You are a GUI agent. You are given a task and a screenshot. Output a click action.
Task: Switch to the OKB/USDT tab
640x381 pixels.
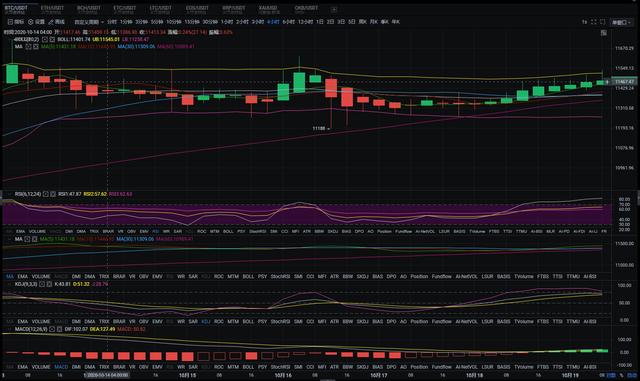pos(307,9)
